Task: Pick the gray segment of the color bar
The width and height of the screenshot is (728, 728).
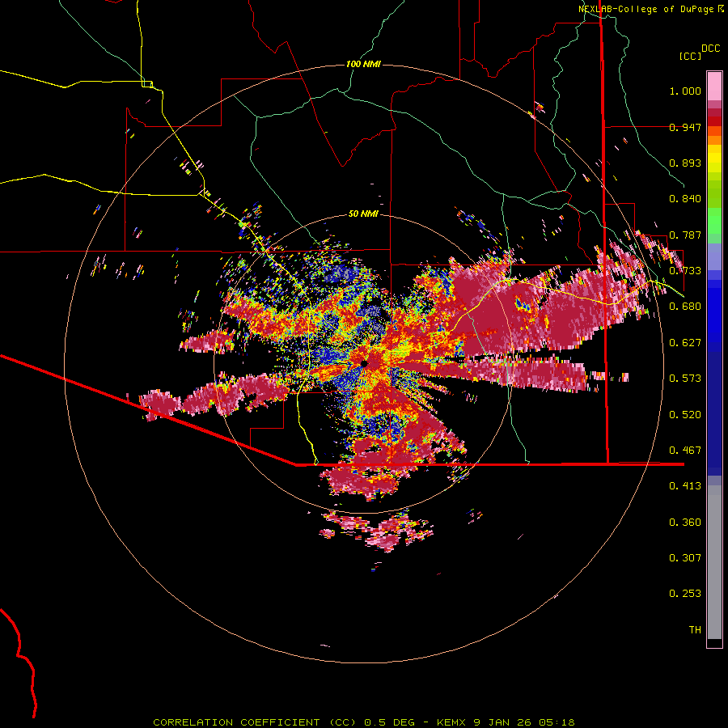Action: click(714, 566)
